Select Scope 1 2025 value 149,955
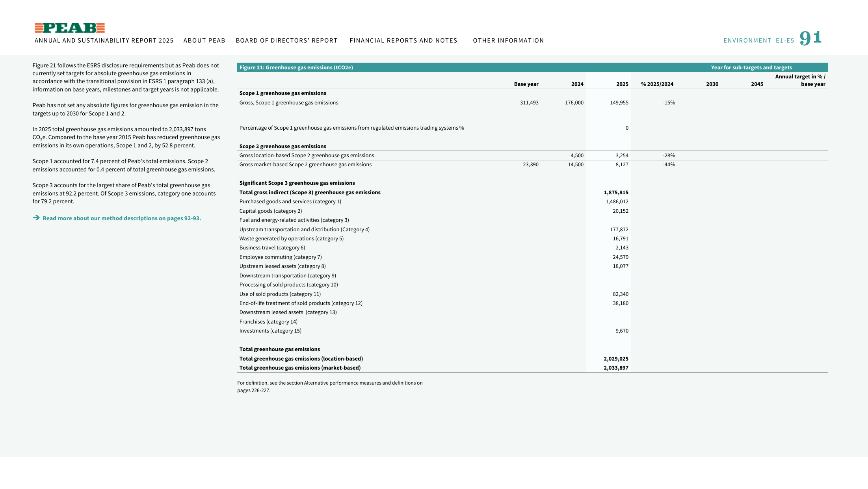 click(x=619, y=102)
